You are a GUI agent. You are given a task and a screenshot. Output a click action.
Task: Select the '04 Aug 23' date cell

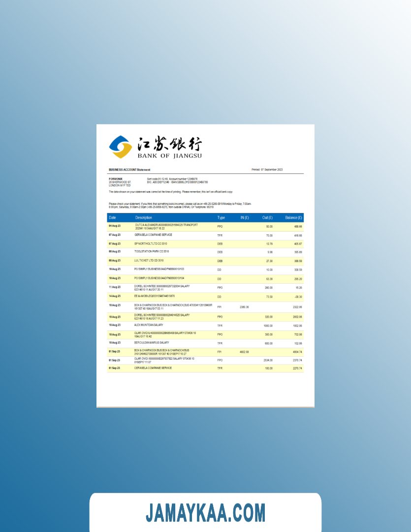point(115,226)
